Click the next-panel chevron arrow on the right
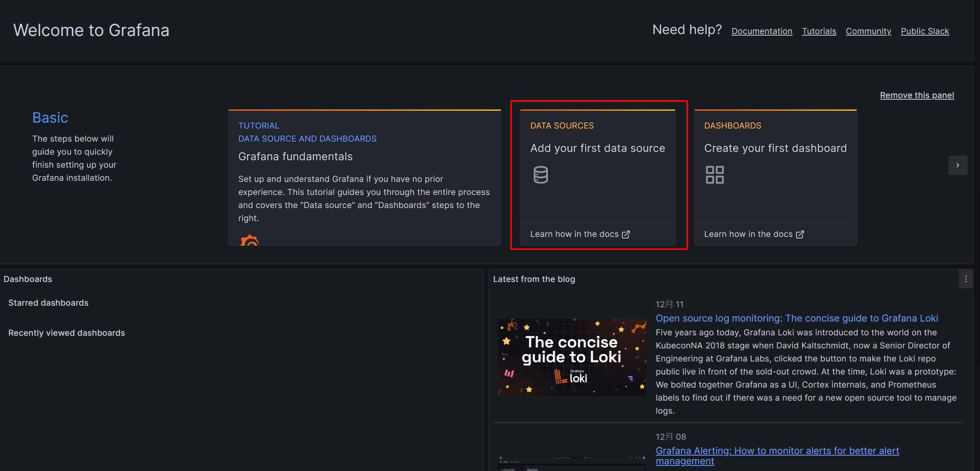The image size is (980, 471). (x=958, y=165)
